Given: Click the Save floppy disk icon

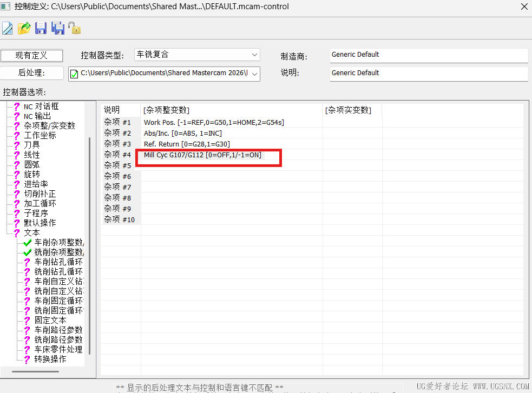Looking at the screenshot, I should pos(41,28).
